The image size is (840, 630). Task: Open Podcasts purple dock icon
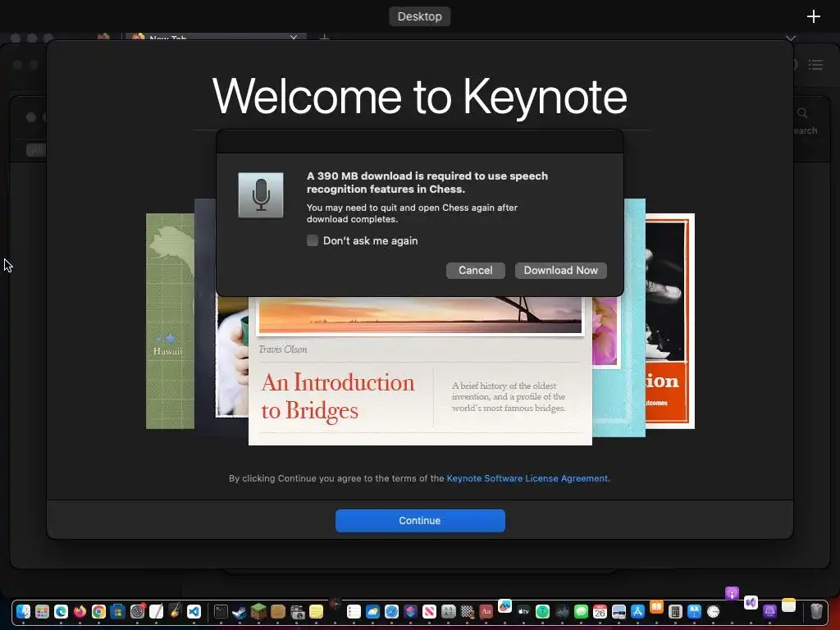tap(733, 594)
